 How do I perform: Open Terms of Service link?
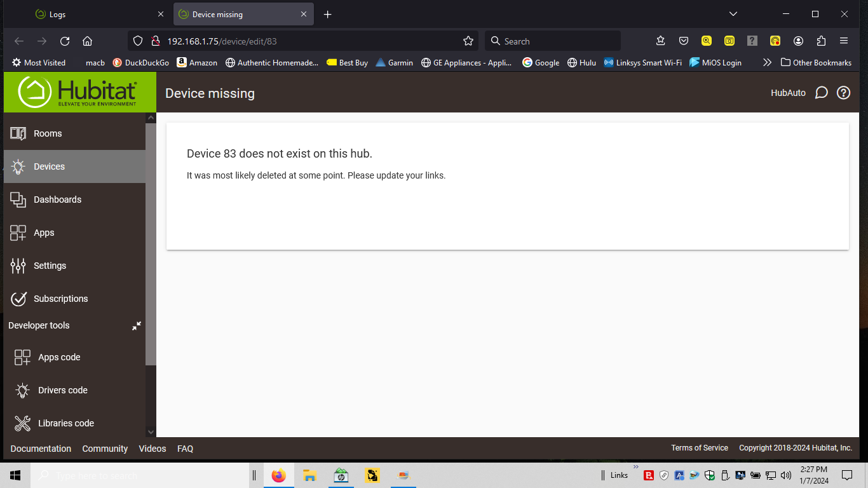click(x=699, y=448)
